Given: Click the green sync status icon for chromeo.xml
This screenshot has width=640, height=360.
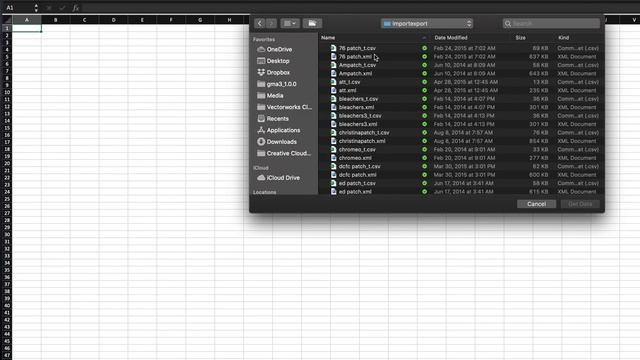Looking at the screenshot, I should pyautogui.click(x=424, y=158).
